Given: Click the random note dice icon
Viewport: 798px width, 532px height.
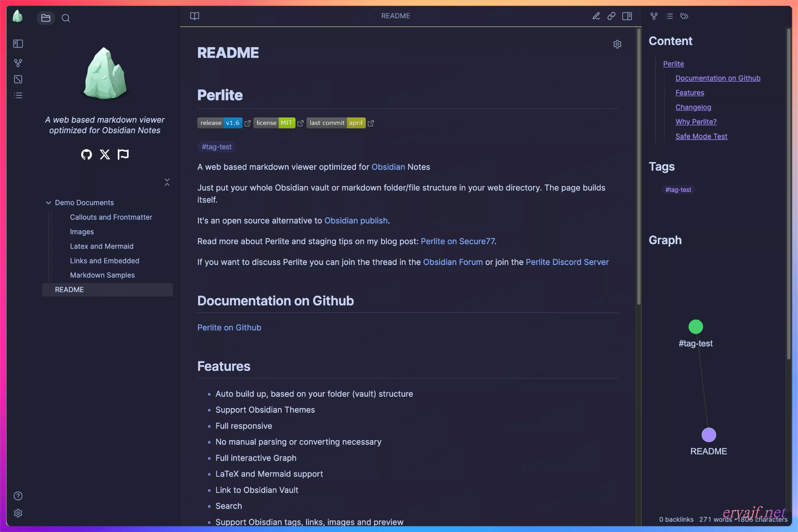Looking at the screenshot, I should (x=18, y=79).
